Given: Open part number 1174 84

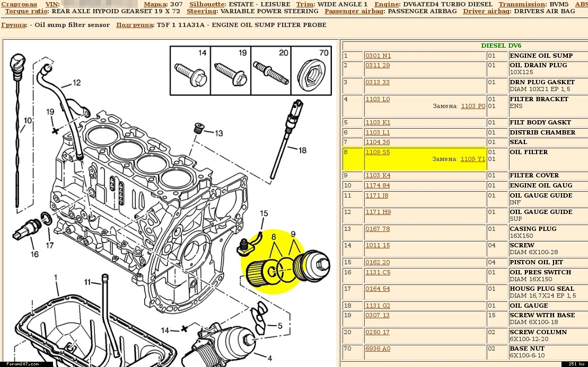Looking at the screenshot, I should (378, 186).
